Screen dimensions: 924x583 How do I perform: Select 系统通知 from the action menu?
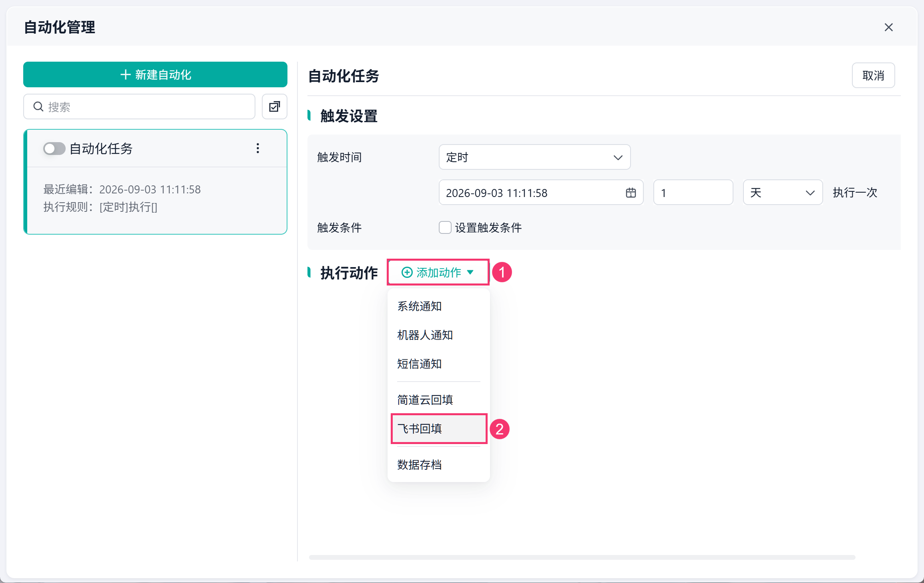pyautogui.click(x=439, y=306)
